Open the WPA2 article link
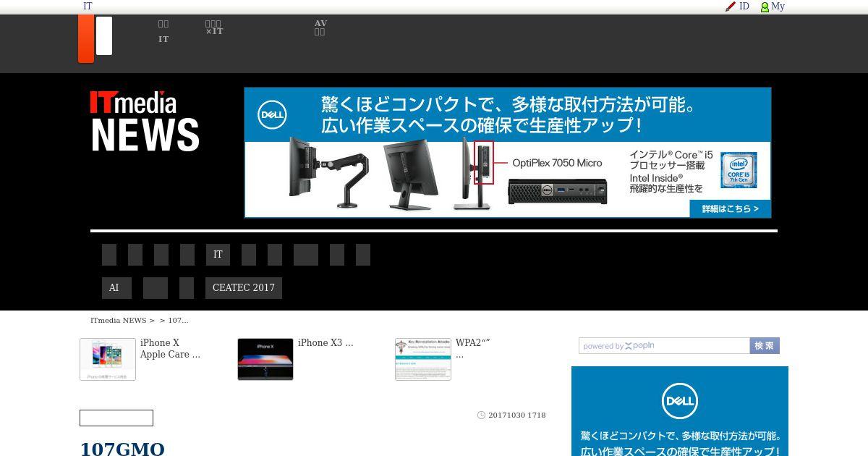868x456 pixels. pyautogui.click(x=473, y=349)
